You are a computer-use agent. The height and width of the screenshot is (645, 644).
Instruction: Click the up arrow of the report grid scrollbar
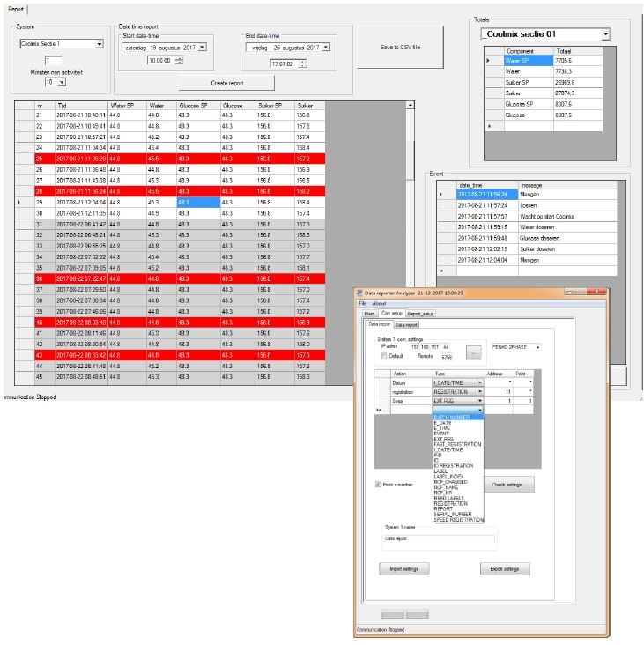410,106
